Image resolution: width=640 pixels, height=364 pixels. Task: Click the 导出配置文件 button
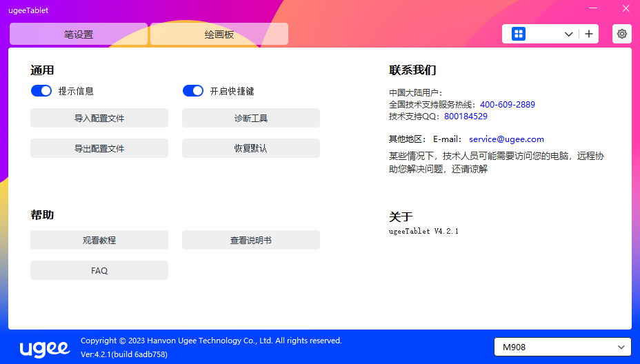(x=99, y=148)
